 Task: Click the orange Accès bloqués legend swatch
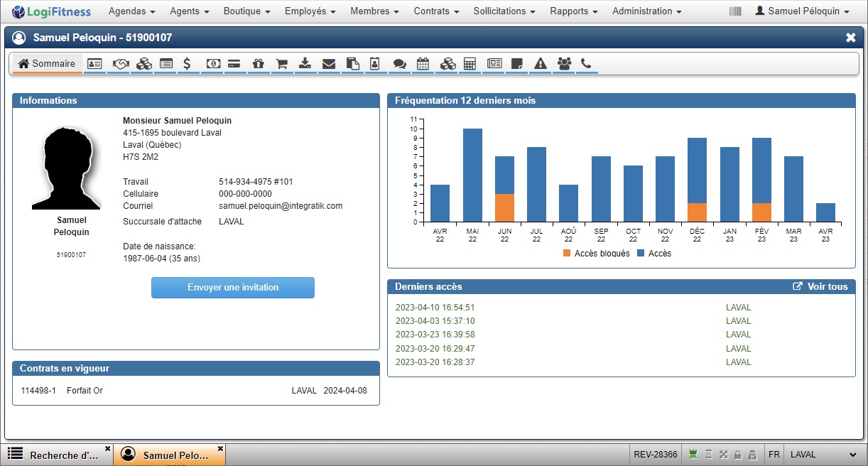(567, 254)
